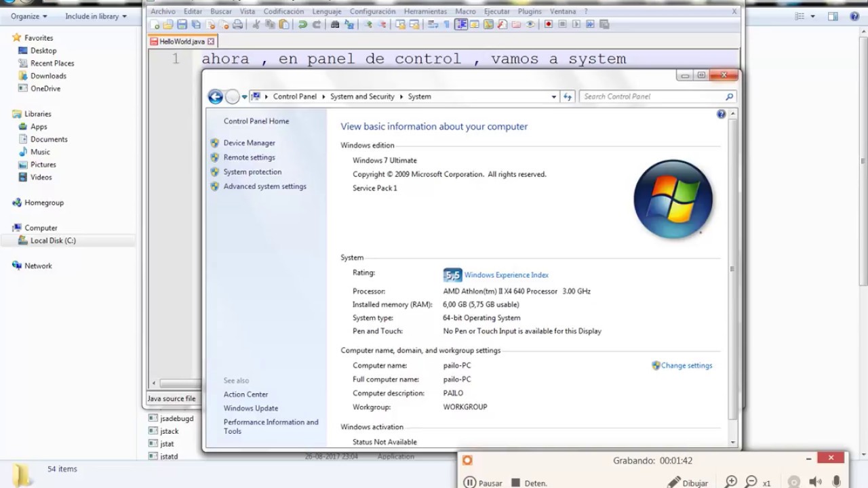Click the Find binoculars icon in Notepad++
868x488 pixels.
[335, 24]
